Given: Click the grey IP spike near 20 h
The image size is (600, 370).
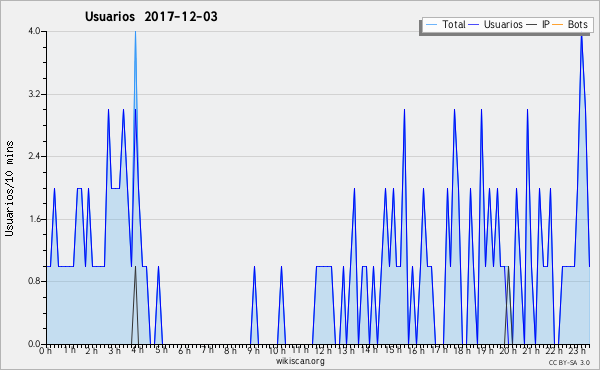Looking at the screenshot, I should [x=508, y=306].
